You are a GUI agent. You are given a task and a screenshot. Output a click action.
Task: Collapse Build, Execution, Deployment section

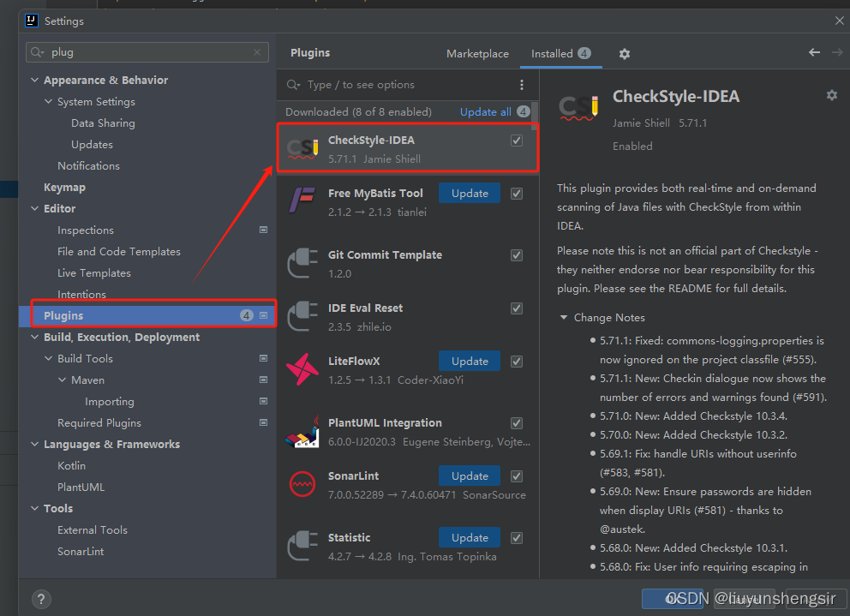click(34, 337)
